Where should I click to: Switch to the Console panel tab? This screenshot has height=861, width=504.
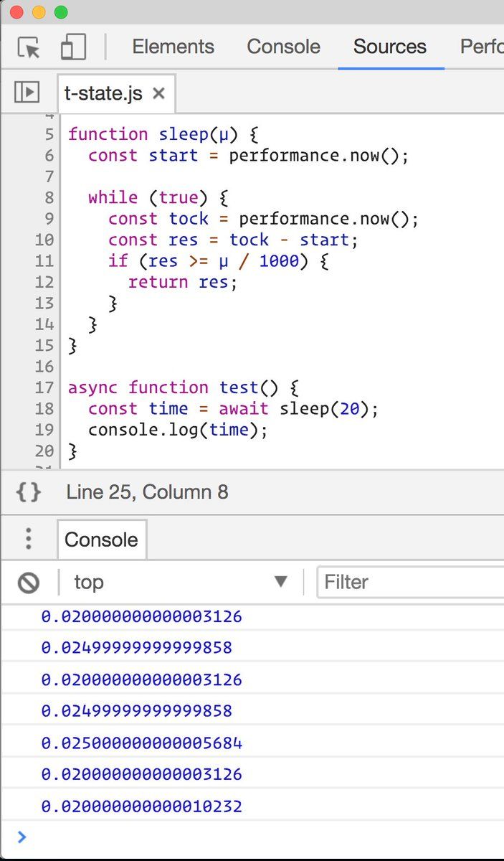(283, 47)
